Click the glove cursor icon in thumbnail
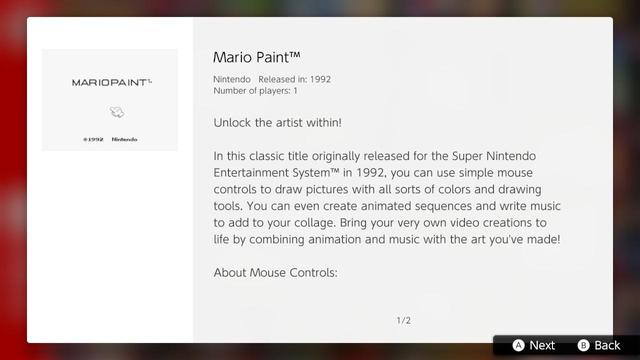This screenshot has height=360, width=640. [x=117, y=112]
